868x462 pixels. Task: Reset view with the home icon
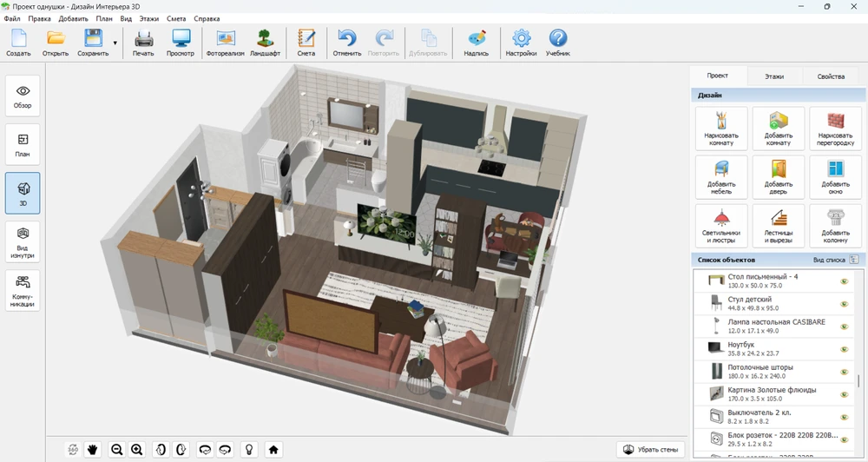(273, 449)
